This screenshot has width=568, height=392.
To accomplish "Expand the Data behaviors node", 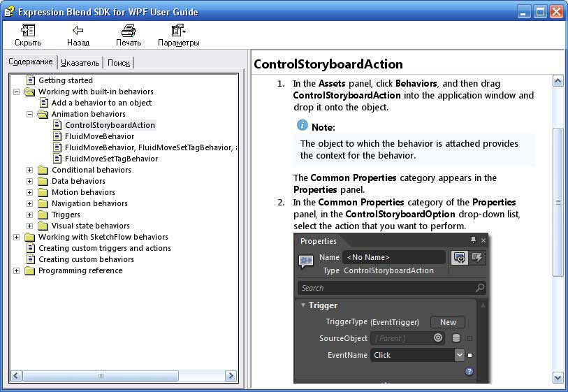I will 30,181.
